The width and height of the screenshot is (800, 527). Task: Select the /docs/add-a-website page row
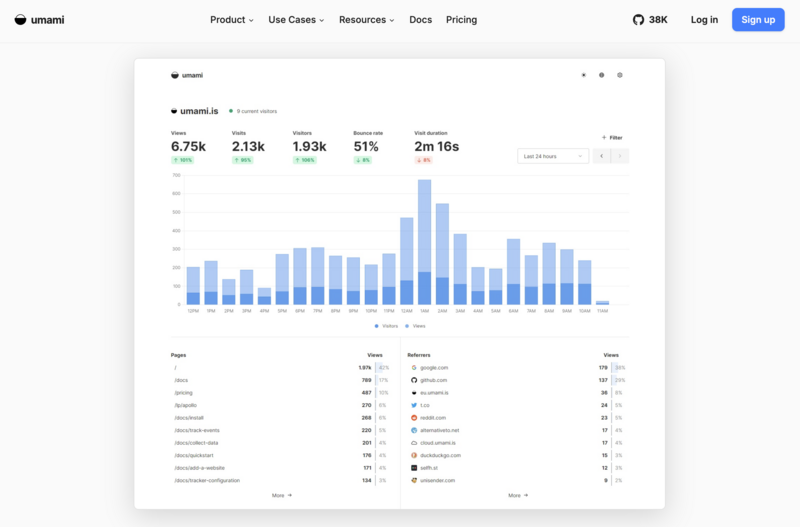click(x=280, y=468)
